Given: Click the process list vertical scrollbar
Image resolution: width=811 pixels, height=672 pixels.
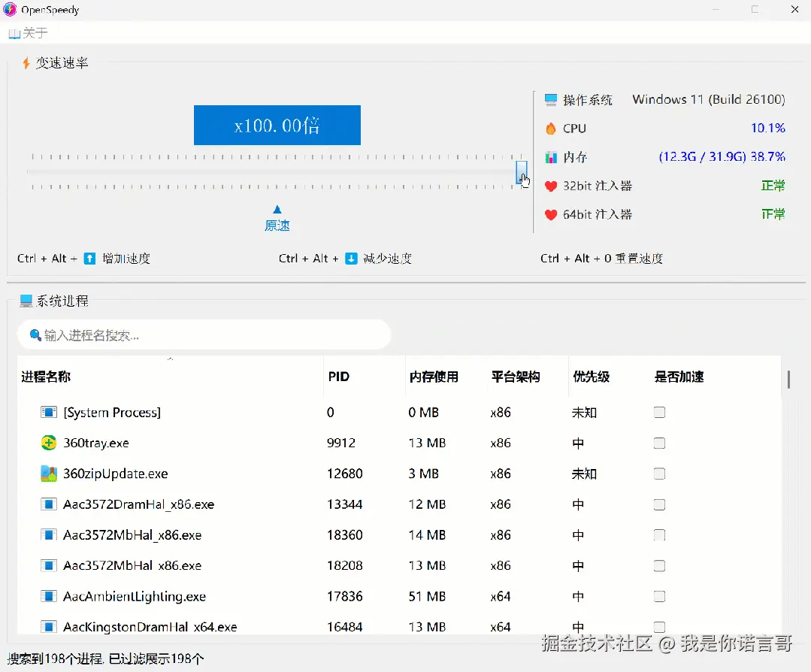Looking at the screenshot, I should point(788,380).
